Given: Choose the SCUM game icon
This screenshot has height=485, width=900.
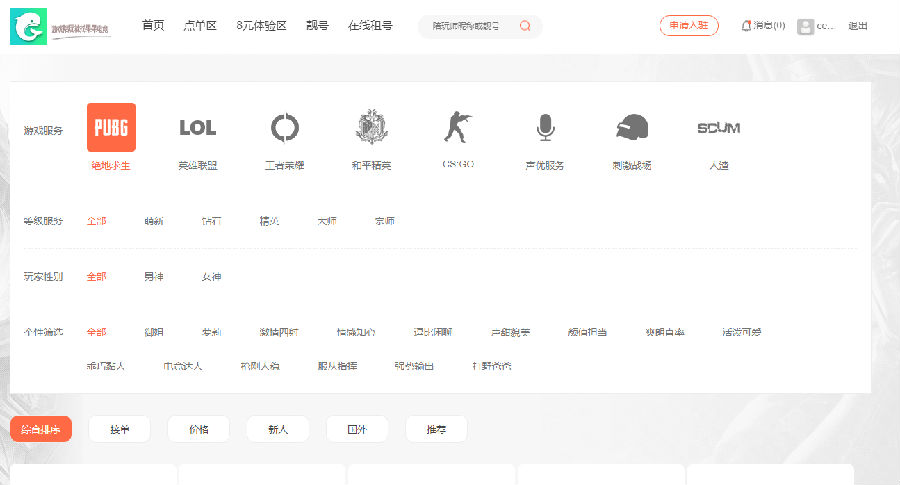Looking at the screenshot, I should (718, 127).
